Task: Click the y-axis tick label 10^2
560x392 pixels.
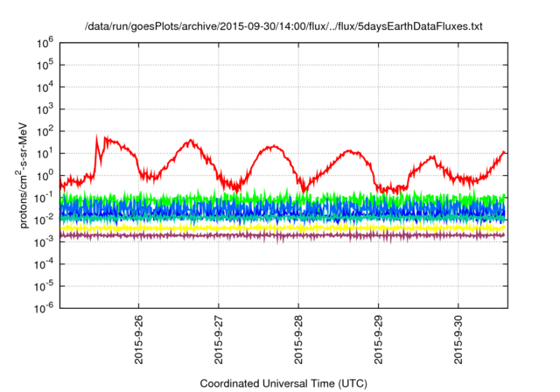Action: point(45,132)
